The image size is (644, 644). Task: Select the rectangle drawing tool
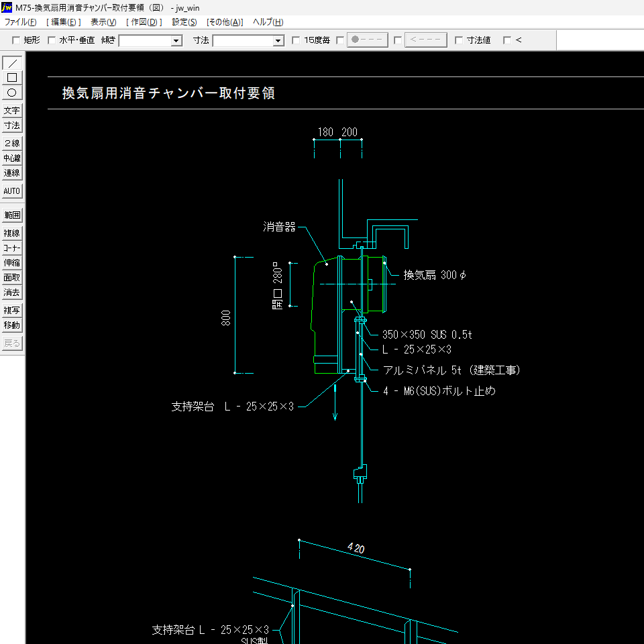click(x=12, y=78)
